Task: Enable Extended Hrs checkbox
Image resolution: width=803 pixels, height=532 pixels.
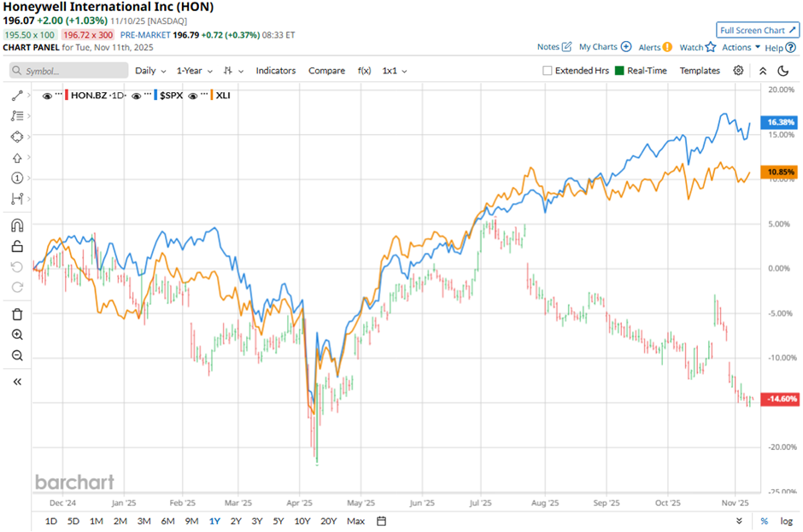Action: (547, 71)
